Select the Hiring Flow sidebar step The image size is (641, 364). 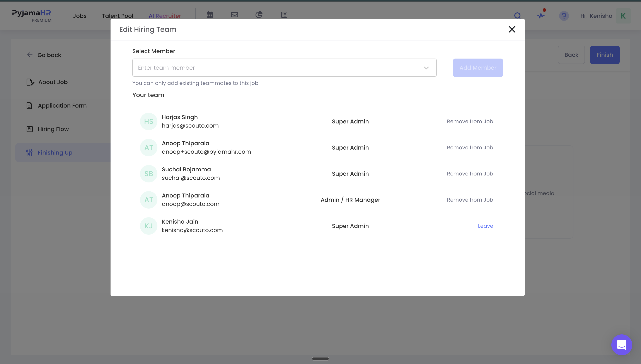53,129
